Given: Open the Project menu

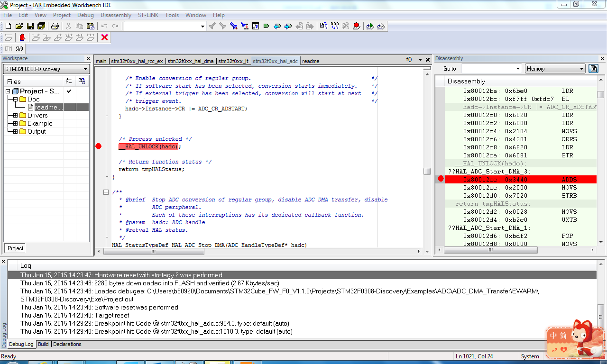Looking at the screenshot, I should [x=62, y=15].
